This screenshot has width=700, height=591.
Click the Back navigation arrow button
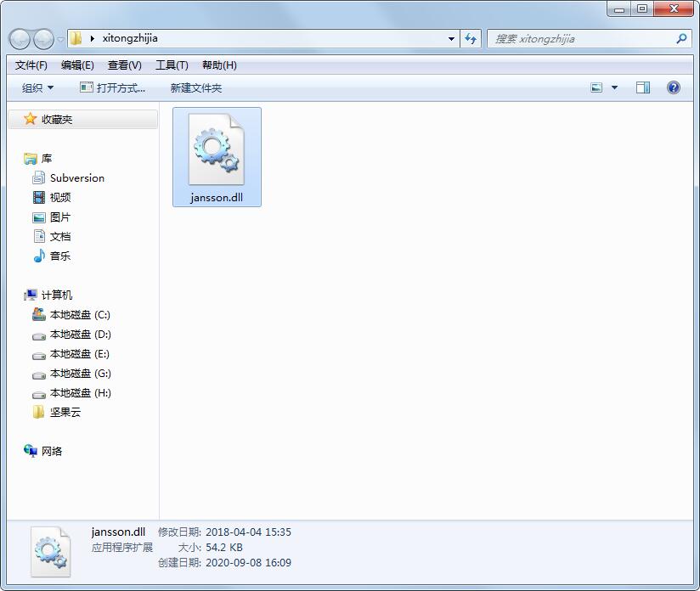pos(20,39)
